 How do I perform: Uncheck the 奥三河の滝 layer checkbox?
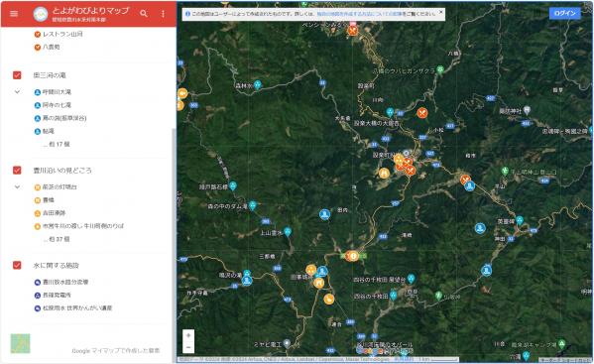pos(17,75)
